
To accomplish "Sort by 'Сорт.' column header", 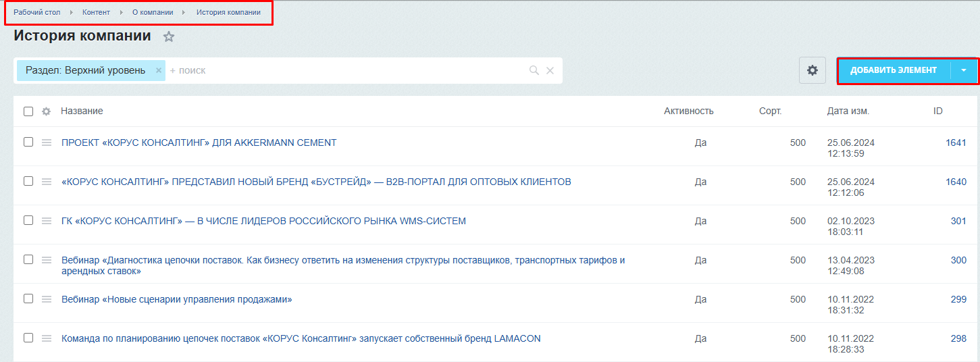I will coord(770,111).
